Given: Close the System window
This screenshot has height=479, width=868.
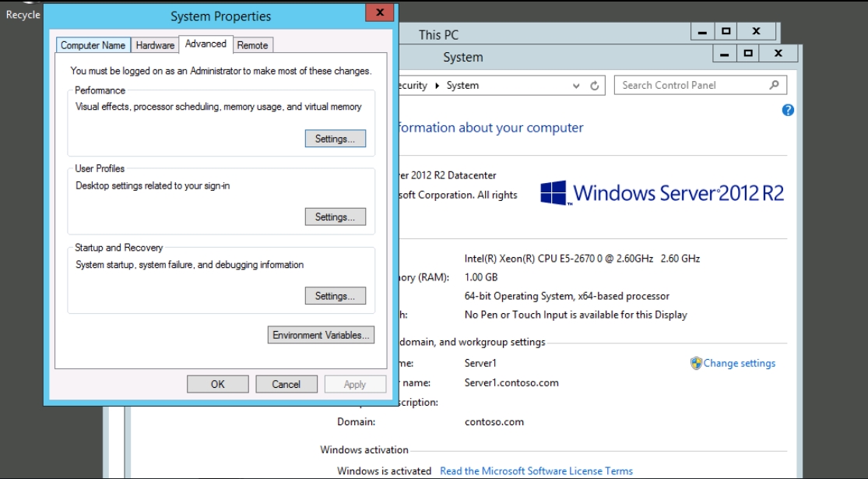Looking at the screenshot, I should tap(778, 54).
